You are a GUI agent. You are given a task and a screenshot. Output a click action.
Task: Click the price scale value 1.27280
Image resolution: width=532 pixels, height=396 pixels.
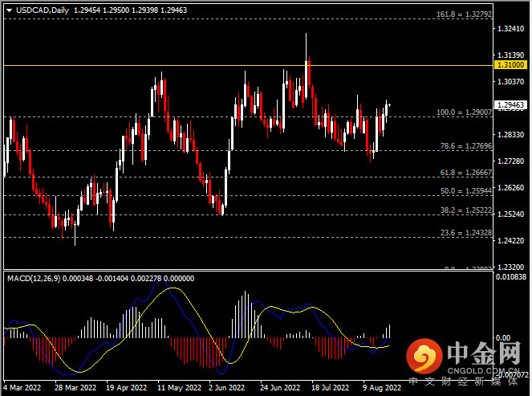click(x=510, y=161)
